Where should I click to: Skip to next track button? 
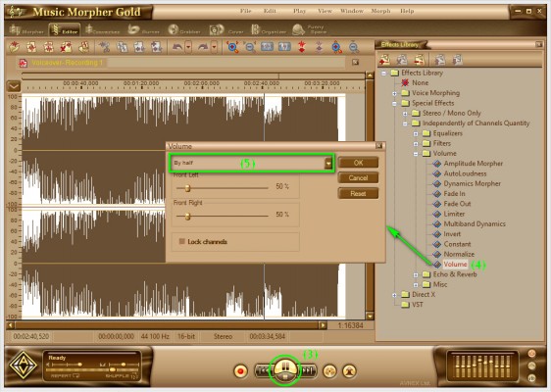tap(308, 370)
